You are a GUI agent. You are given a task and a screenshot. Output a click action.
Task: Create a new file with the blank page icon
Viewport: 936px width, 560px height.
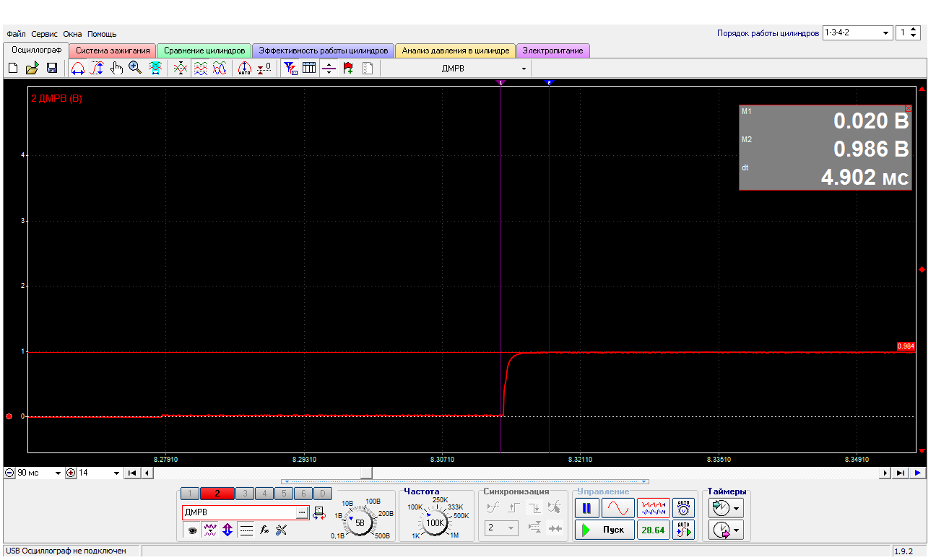tap(12, 68)
